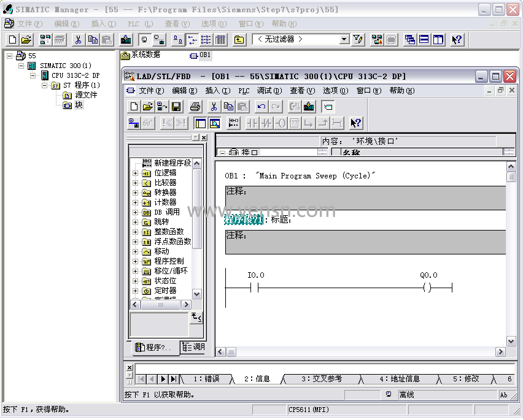The height and width of the screenshot is (420, 523).
Task: Close output window X button
Action: coord(130,367)
